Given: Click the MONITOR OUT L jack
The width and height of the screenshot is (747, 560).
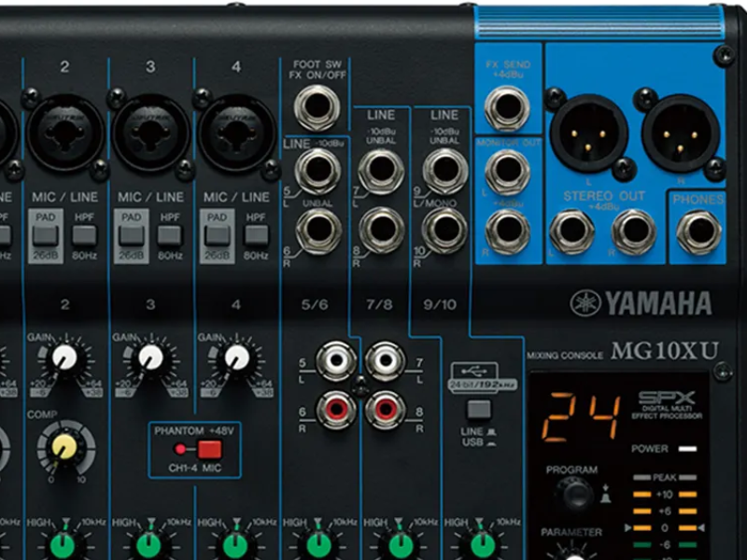Looking at the screenshot, I should (508, 171).
